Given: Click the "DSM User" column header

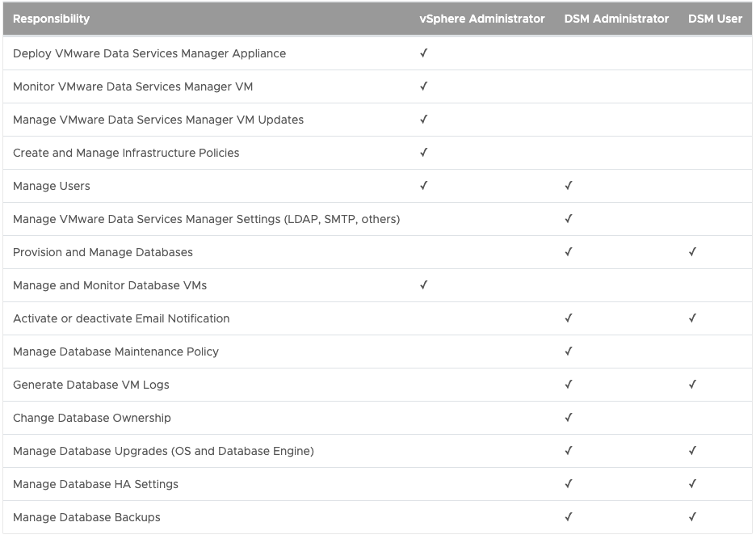Looking at the screenshot, I should coord(715,19).
